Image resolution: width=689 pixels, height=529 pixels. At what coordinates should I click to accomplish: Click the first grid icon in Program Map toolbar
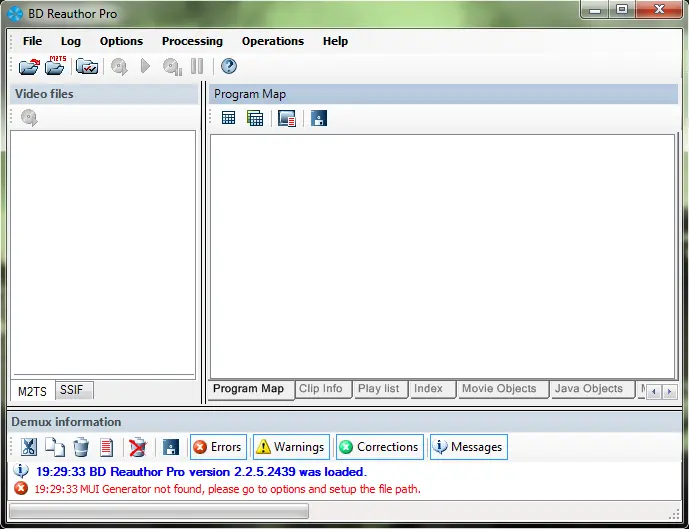tap(228, 118)
